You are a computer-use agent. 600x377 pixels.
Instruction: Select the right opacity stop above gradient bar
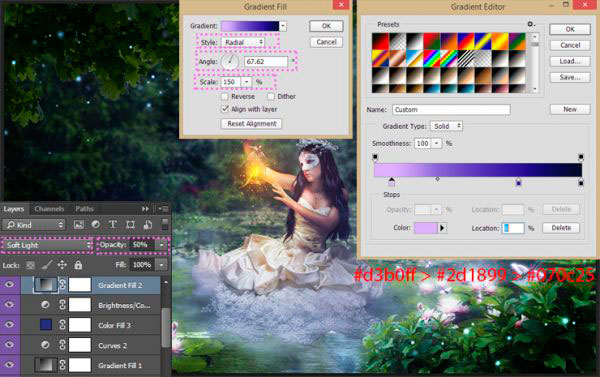[581, 157]
